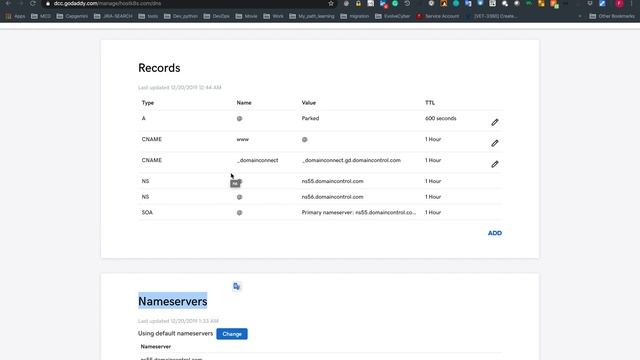Select the 'Parked' value of A record
This screenshot has height=360, width=640.
pos(310,118)
